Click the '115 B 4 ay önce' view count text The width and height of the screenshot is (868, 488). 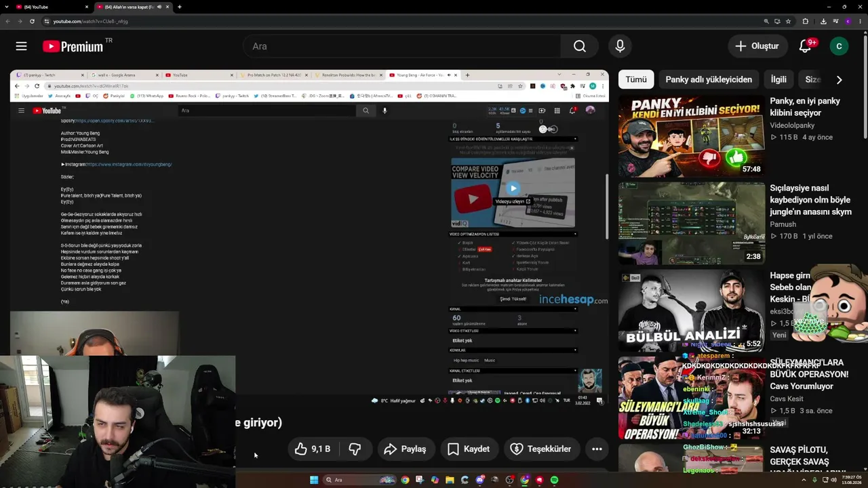pyautogui.click(x=801, y=137)
